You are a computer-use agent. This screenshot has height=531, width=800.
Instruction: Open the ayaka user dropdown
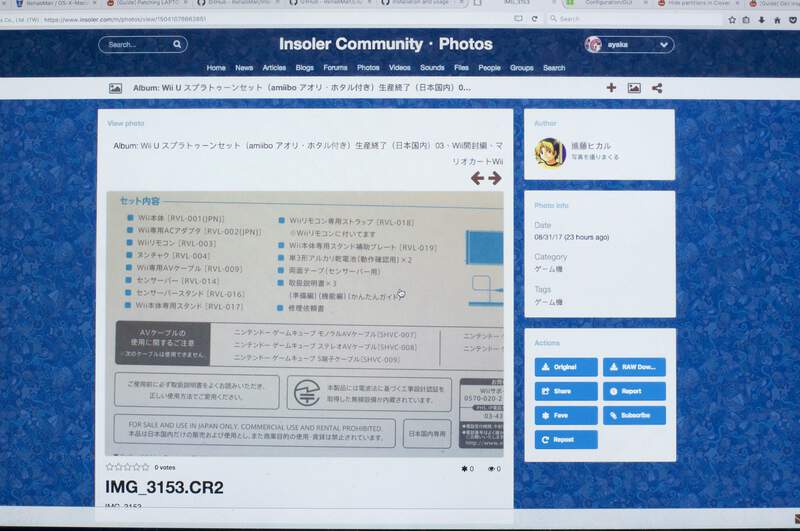coord(629,45)
